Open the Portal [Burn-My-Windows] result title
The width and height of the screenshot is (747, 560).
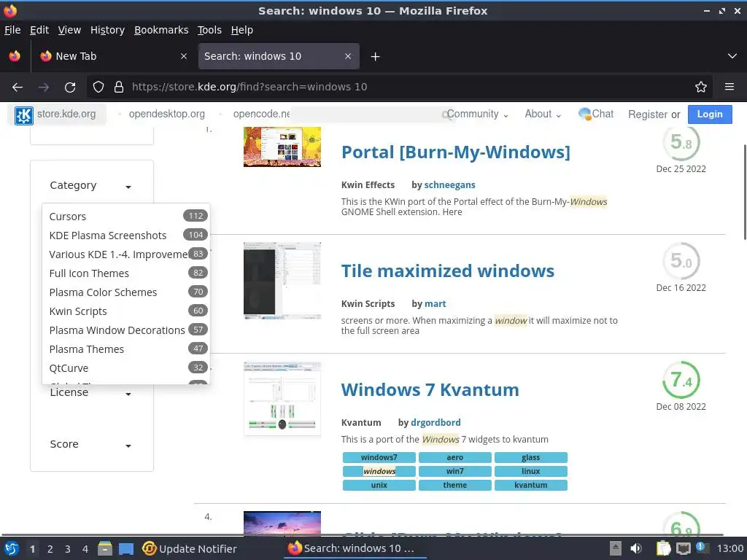pyautogui.click(x=456, y=152)
